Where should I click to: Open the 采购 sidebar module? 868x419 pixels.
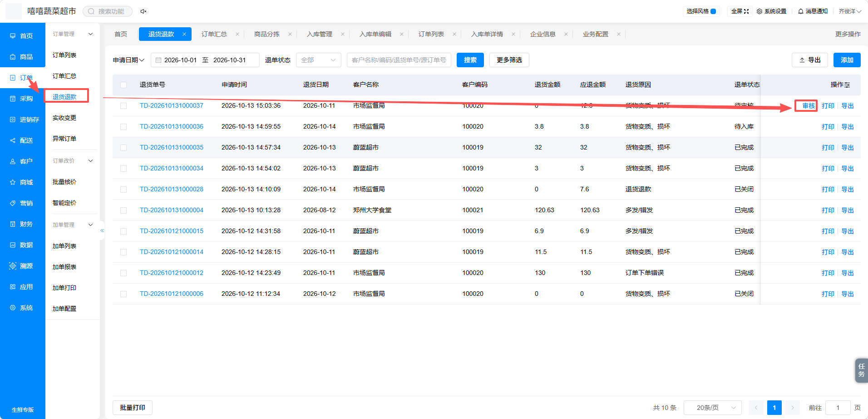coord(22,99)
